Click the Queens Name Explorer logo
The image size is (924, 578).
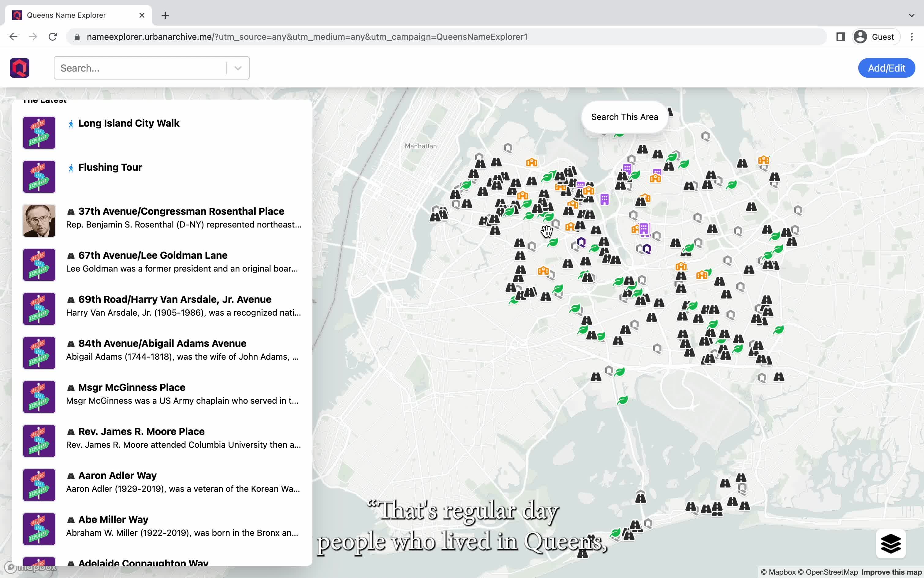pos(20,68)
